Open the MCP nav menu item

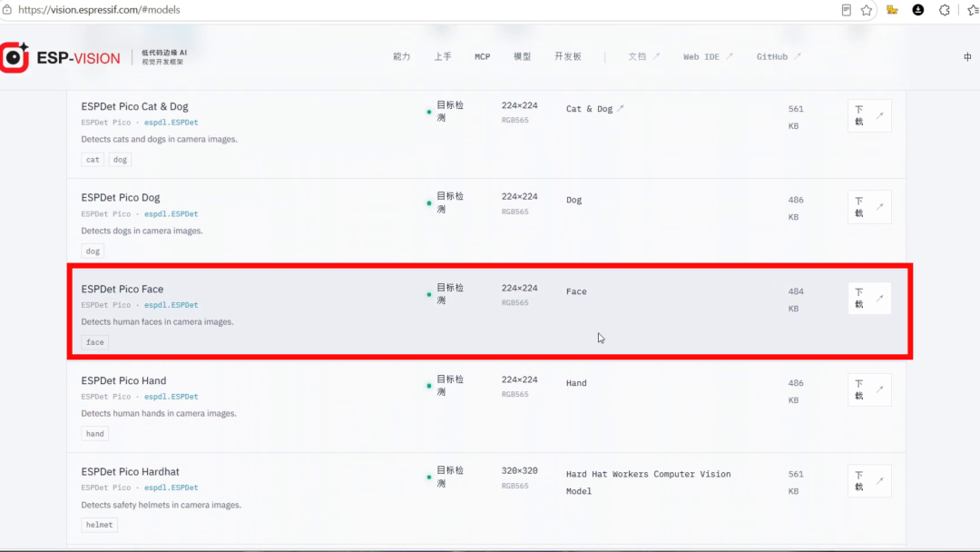482,56
